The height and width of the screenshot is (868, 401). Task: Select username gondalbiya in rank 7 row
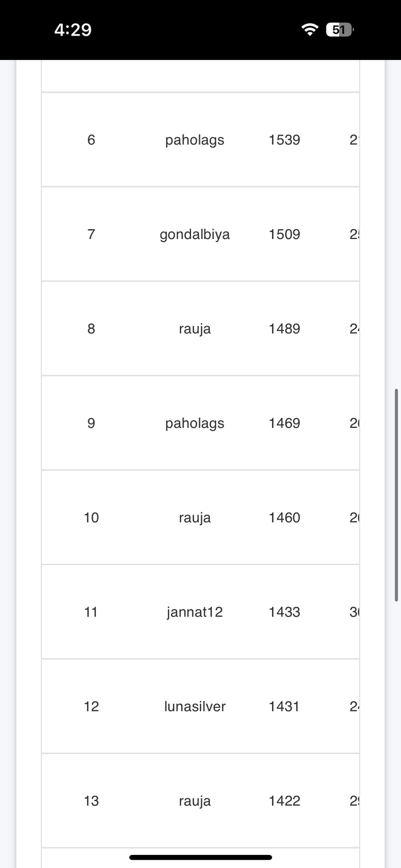pos(195,235)
